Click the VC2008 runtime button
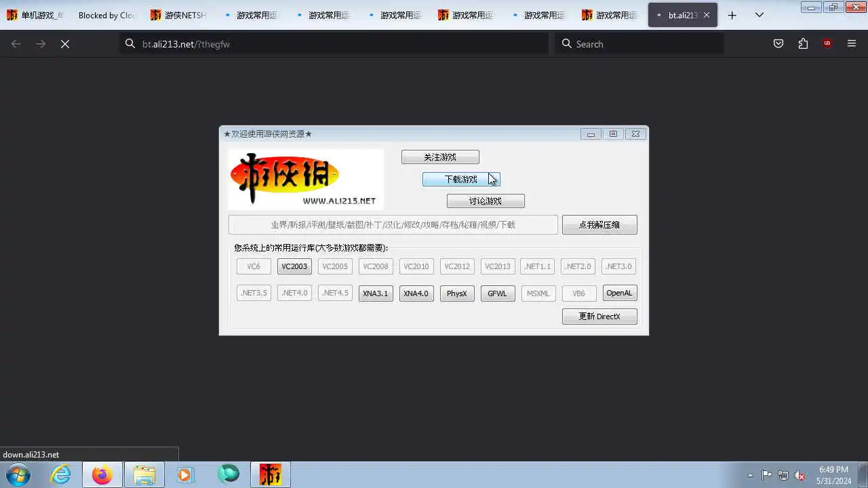This screenshot has width=868, height=488. tap(376, 266)
